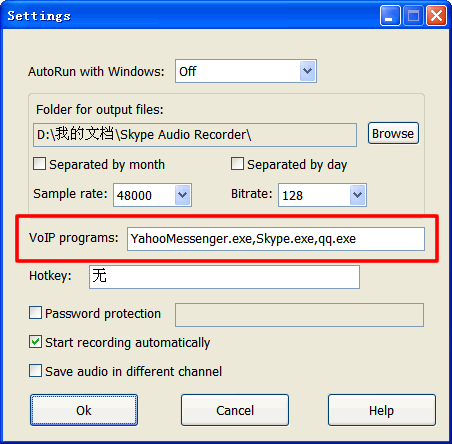The width and height of the screenshot is (452, 444).
Task: Open Help from the dialog
Action: coord(382,410)
